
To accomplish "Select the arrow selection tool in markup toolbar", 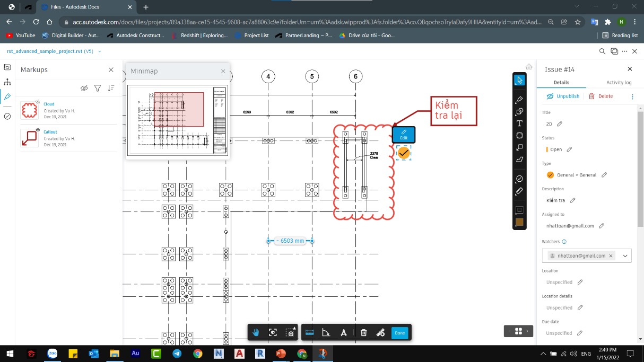I will tap(519, 80).
